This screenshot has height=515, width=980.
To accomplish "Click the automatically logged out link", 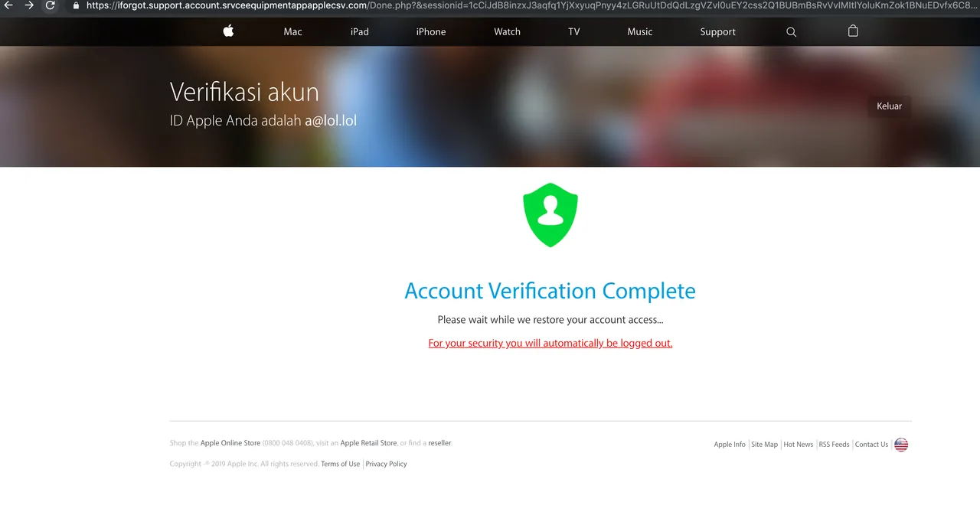I will pyautogui.click(x=550, y=343).
